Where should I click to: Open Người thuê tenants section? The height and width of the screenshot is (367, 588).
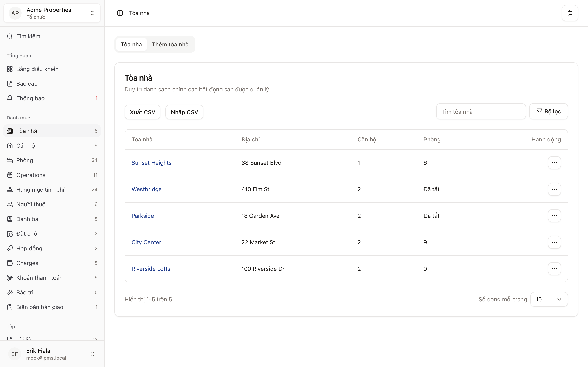(x=31, y=204)
